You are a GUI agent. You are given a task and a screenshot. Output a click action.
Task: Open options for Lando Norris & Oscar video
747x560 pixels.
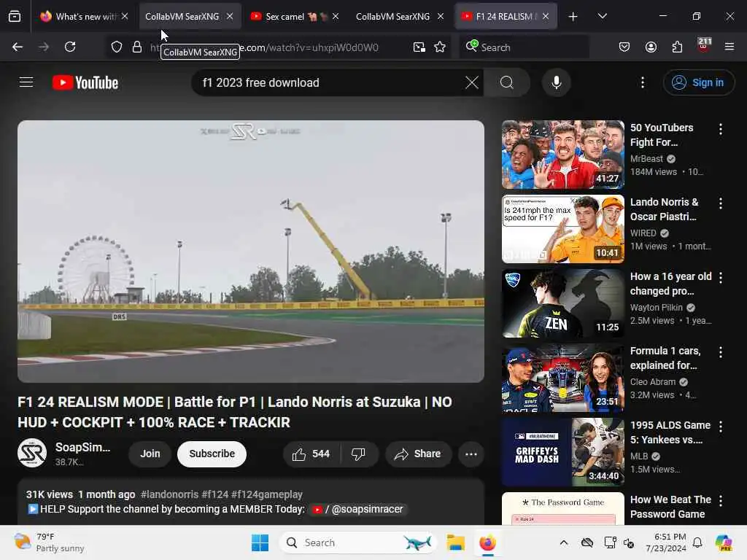click(x=720, y=203)
